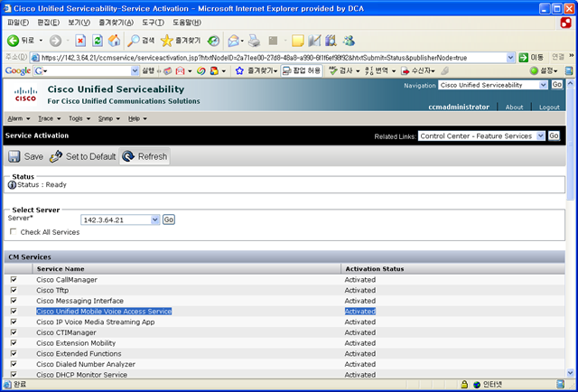Print page with the printer icon
This screenshot has width=578, height=392.
(255, 41)
